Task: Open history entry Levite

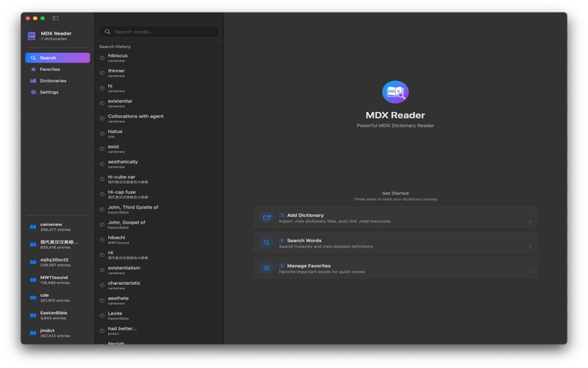Action: click(159, 316)
